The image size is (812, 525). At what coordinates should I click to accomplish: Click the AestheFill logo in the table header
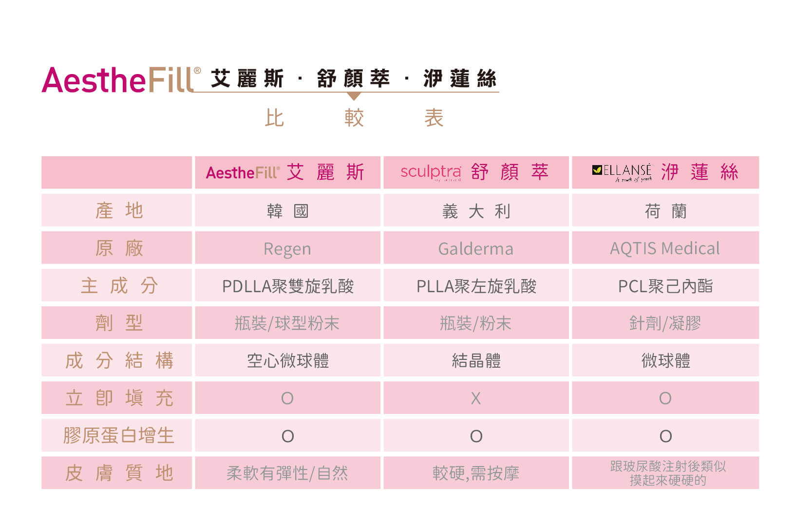coord(243,173)
